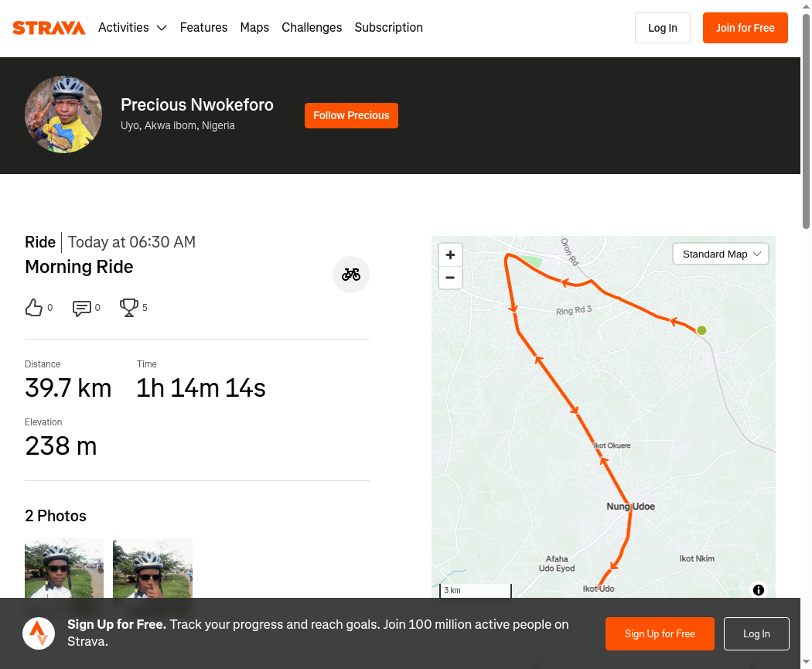The height and width of the screenshot is (669, 812).
Task: Click the Strava logo in signup banner
Action: point(39,633)
